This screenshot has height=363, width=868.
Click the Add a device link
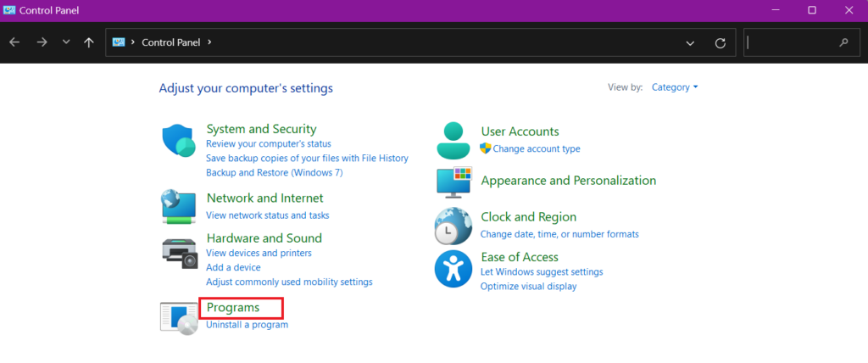(233, 268)
